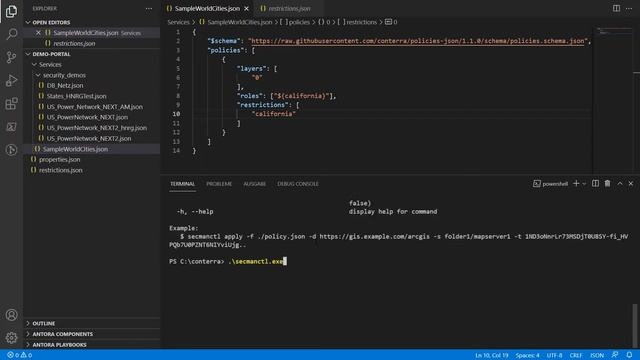Select the powershell terminal label
640x360 pixels.
click(x=550, y=184)
